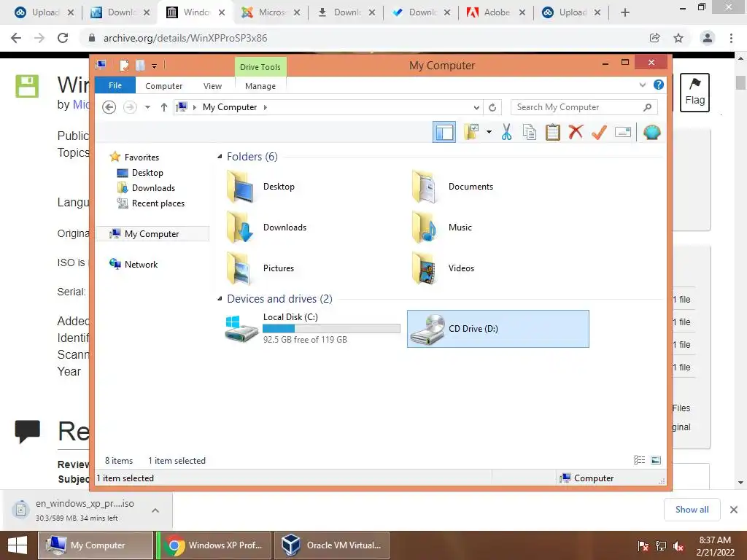Select My Computer in navigation pane
The width and height of the screenshot is (747, 560).
(152, 234)
